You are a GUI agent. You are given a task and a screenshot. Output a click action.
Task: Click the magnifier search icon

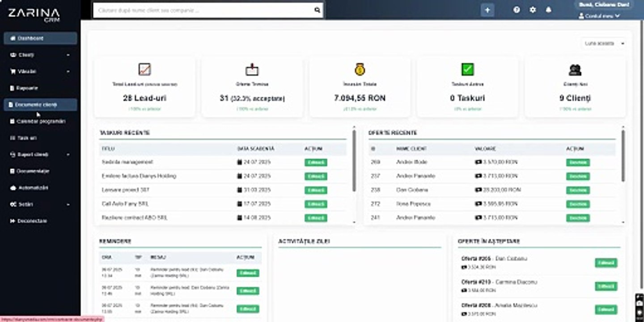tap(318, 10)
